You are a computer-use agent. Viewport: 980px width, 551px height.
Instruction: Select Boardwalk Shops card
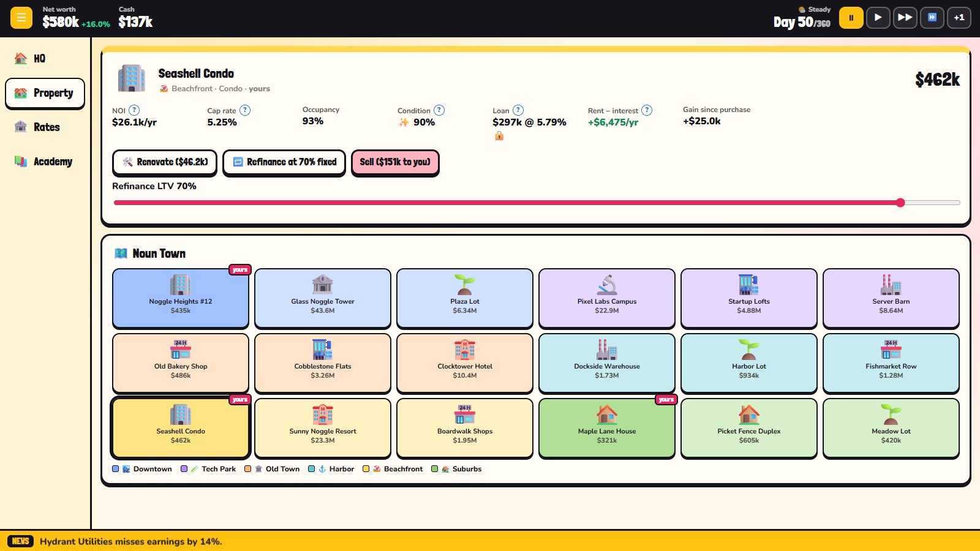click(465, 428)
